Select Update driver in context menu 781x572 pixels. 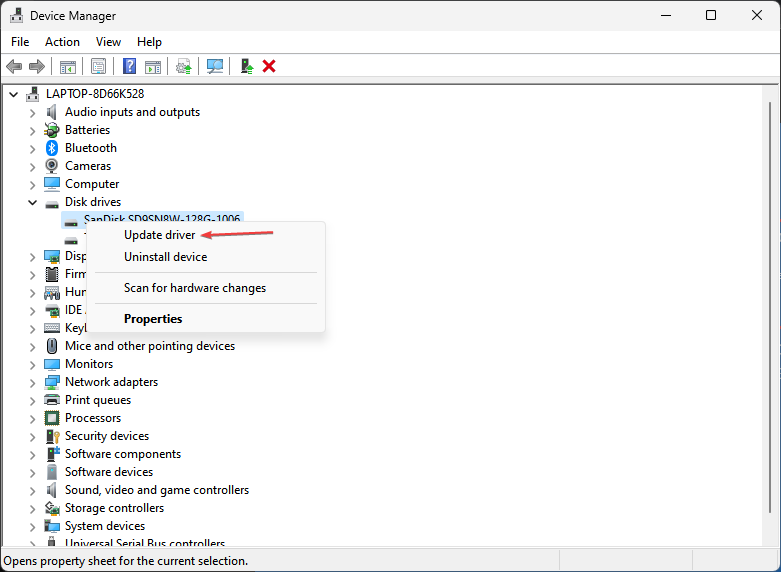point(159,235)
